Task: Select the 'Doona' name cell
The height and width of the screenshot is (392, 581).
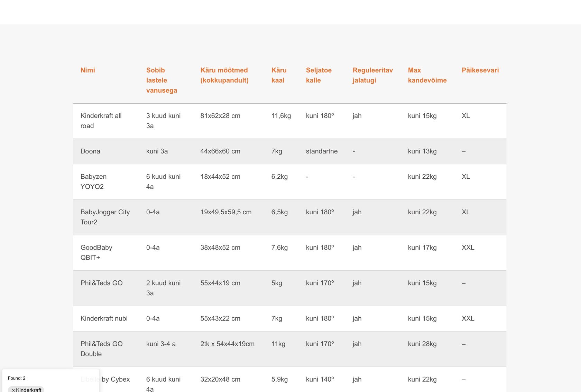Action: click(90, 151)
